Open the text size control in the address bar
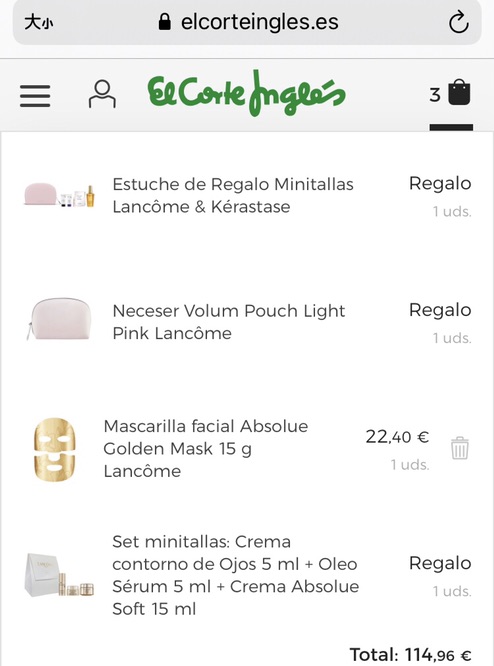The image size is (494, 666). coord(39,22)
